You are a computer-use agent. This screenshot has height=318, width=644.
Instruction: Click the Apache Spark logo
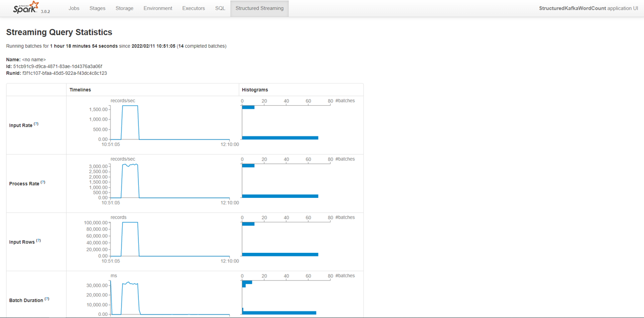(26, 8)
